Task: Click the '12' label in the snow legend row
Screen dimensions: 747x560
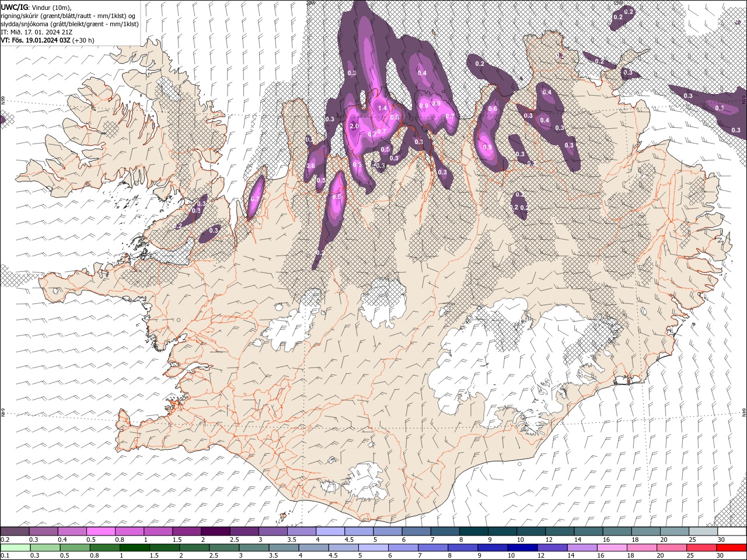Action: pyautogui.click(x=549, y=540)
